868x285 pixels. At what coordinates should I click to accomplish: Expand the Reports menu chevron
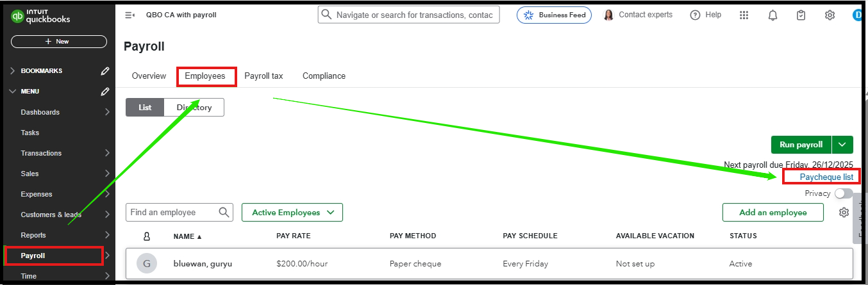[107, 235]
